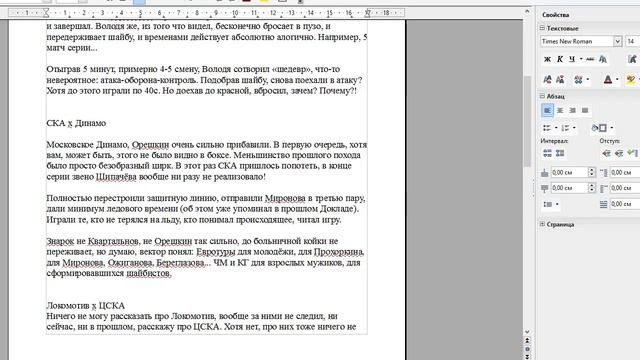Edit first line indent field
Viewport: 640px width, 360px height.
(x=625, y=204)
